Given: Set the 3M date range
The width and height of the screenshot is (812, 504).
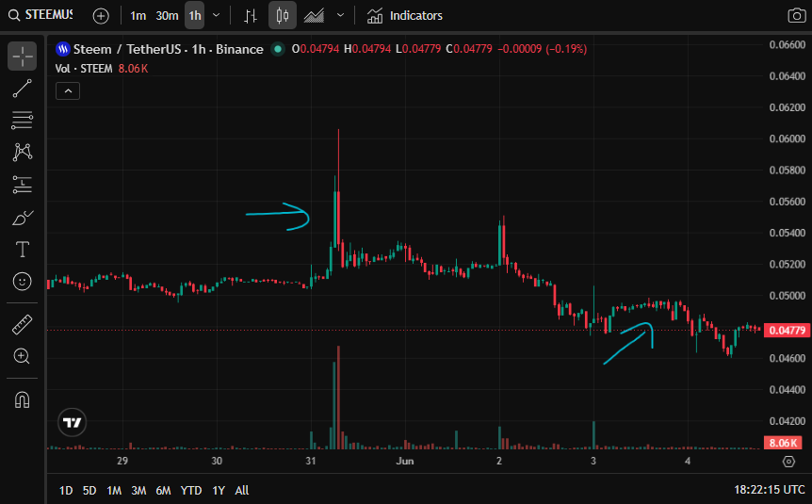Looking at the screenshot, I should point(138,490).
